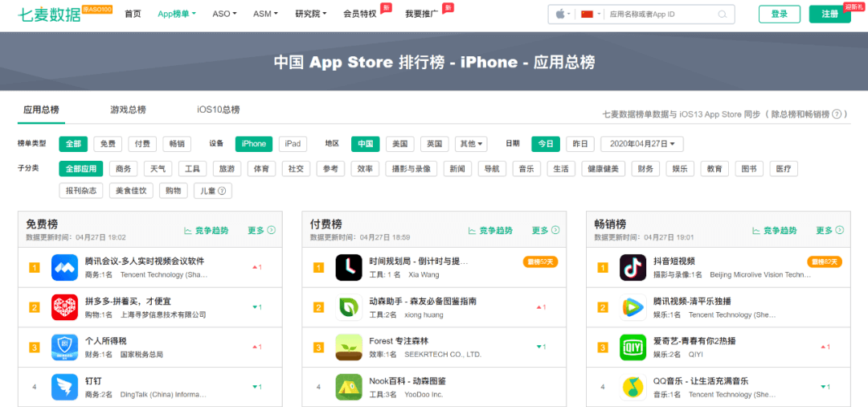
Task: Select 商务 subcategory
Action: tap(124, 169)
